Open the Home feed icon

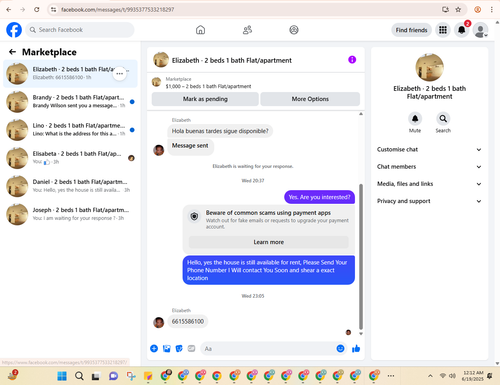click(x=200, y=30)
